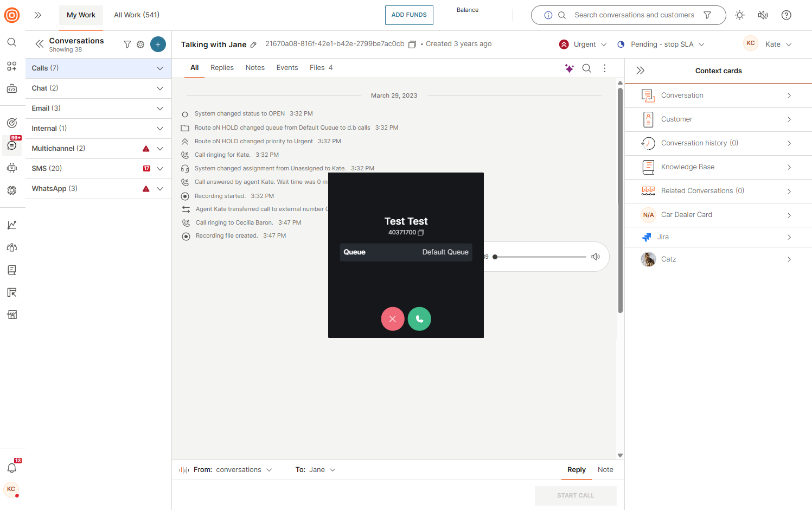The height and width of the screenshot is (510, 812).
Task: Switch to the All Work tab
Action: tap(137, 15)
